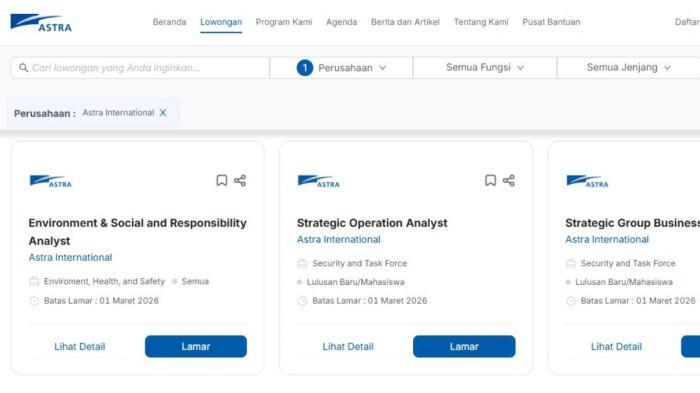700x393 pixels.
Task: Click Astra International under Environment Analyst card
Action: pyautogui.click(x=71, y=258)
